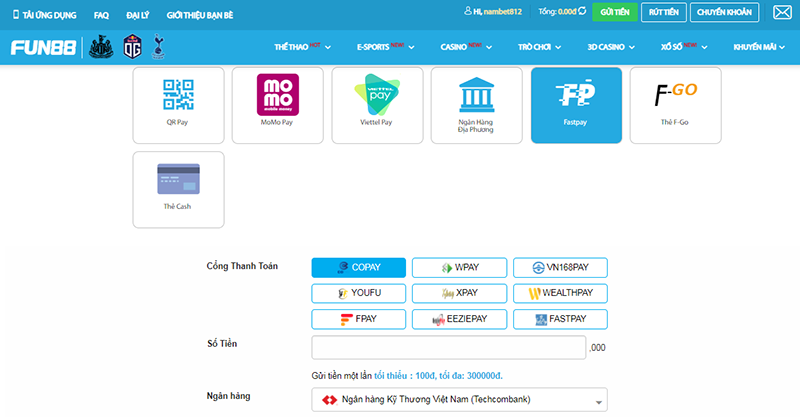
Task: Click the Gửi Tiền button
Action: (615, 12)
